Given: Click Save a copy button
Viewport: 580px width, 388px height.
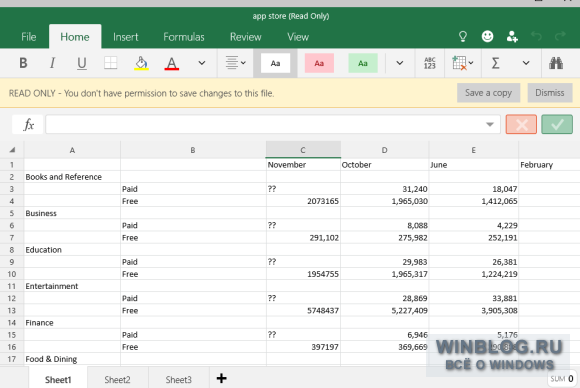Looking at the screenshot, I should point(488,93).
